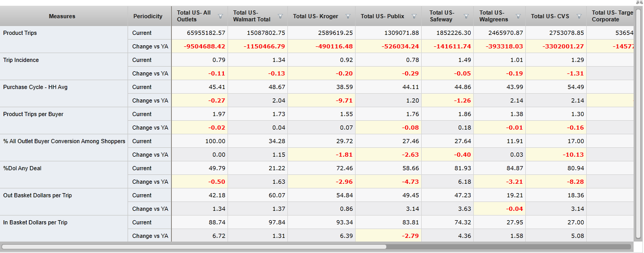Open the Total US- CVS filter icon
644x253 pixels.
[x=578, y=17]
